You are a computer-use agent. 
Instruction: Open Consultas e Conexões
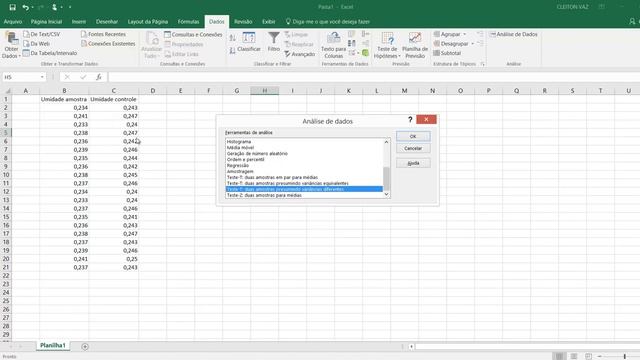(x=193, y=35)
